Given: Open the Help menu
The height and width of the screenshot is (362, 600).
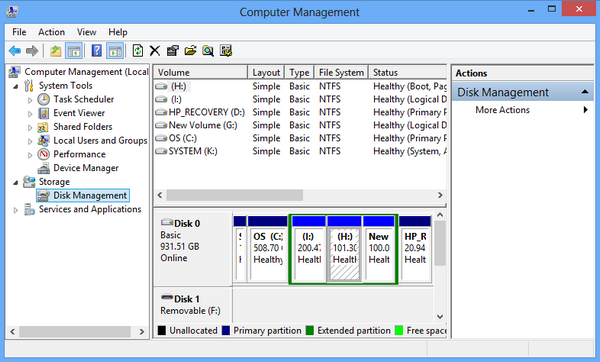Looking at the screenshot, I should pyautogui.click(x=117, y=32).
